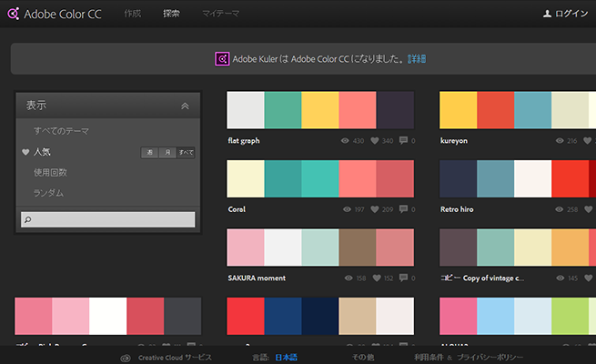Select the 月 (month) popularity filter
Viewport: 596px width, 364px height.
(x=167, y=153)
